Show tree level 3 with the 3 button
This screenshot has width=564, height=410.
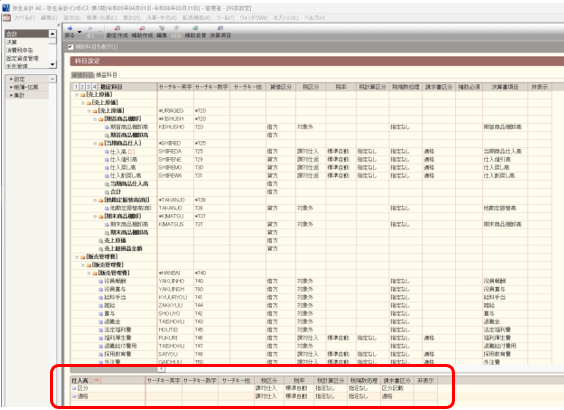point(88,87)
